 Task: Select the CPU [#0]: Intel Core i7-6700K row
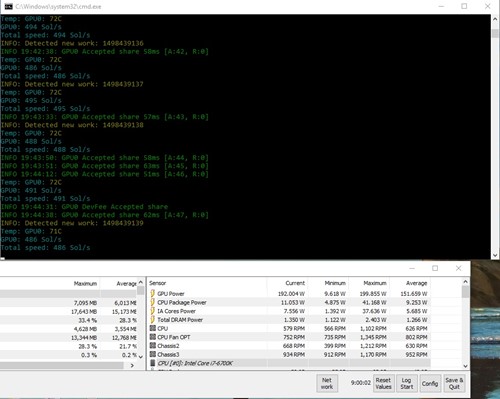tap(289, 363)
